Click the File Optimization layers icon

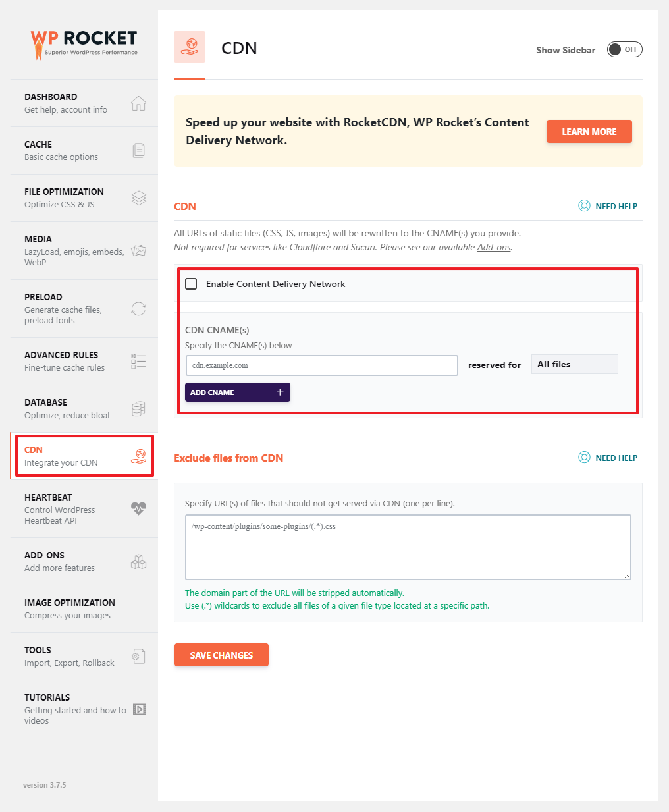138,198
